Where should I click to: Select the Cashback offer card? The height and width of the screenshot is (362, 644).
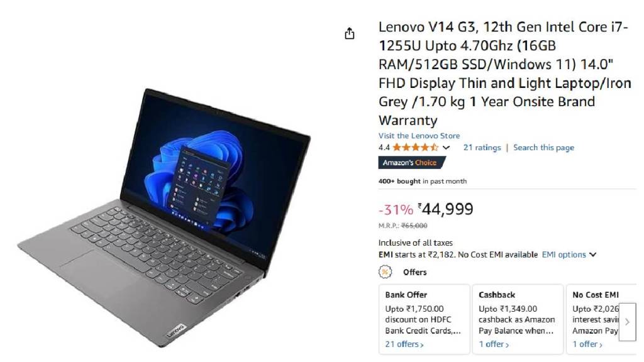click(x=518, y=319)
